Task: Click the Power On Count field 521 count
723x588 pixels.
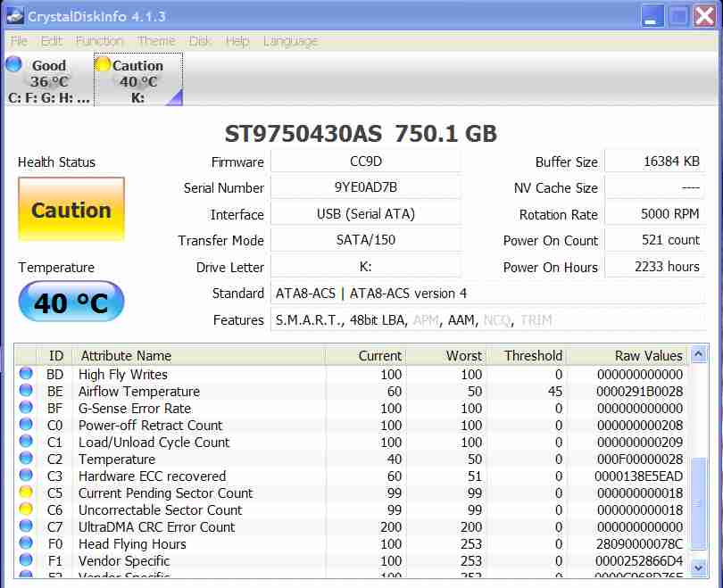Action: 655,240
